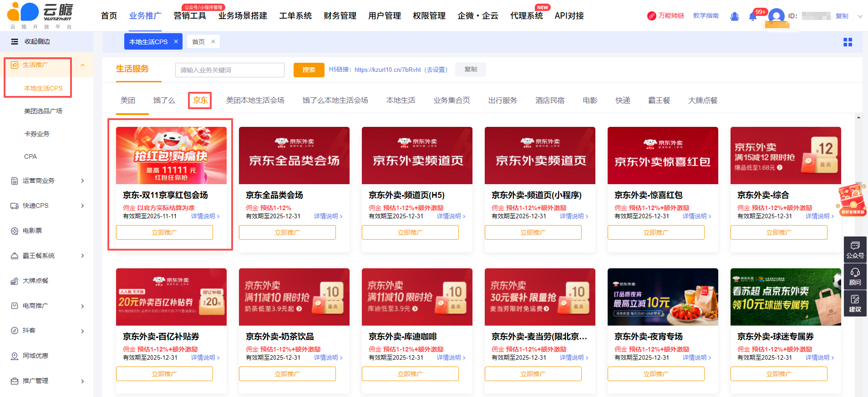The width and height of the screenshot is (868, 397).
Task: Click the notification bell icon
Action: [752, 17]
